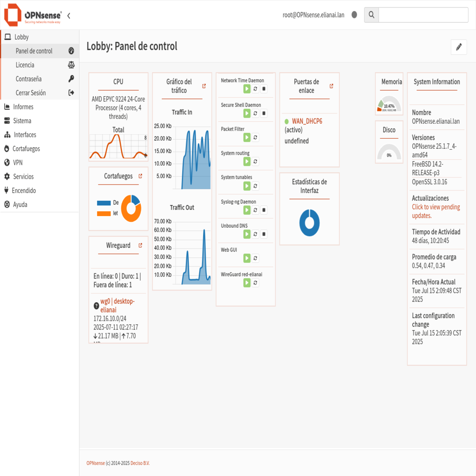Open Puertas de enlace external link icon
The image size is (476, 476).
point(331,86)
